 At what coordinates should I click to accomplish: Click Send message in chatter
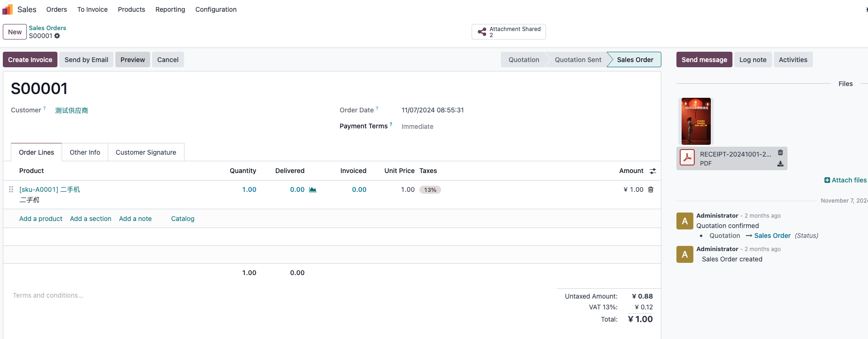pos(704,60)
